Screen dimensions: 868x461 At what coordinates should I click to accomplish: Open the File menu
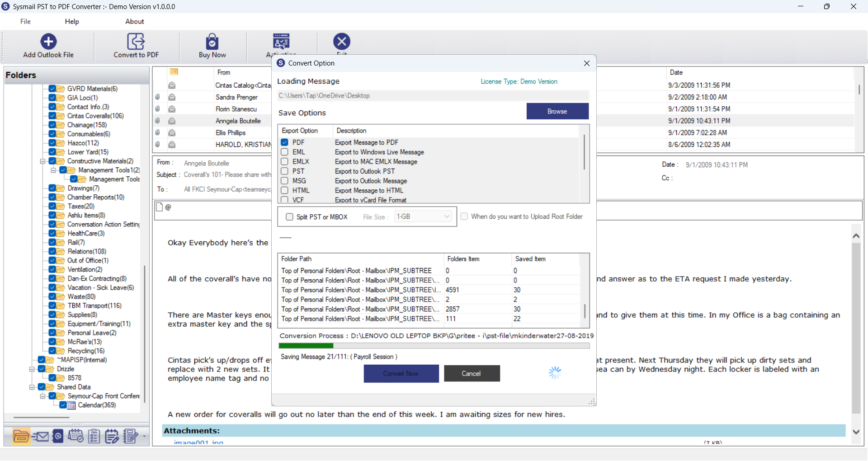[25, 22]
